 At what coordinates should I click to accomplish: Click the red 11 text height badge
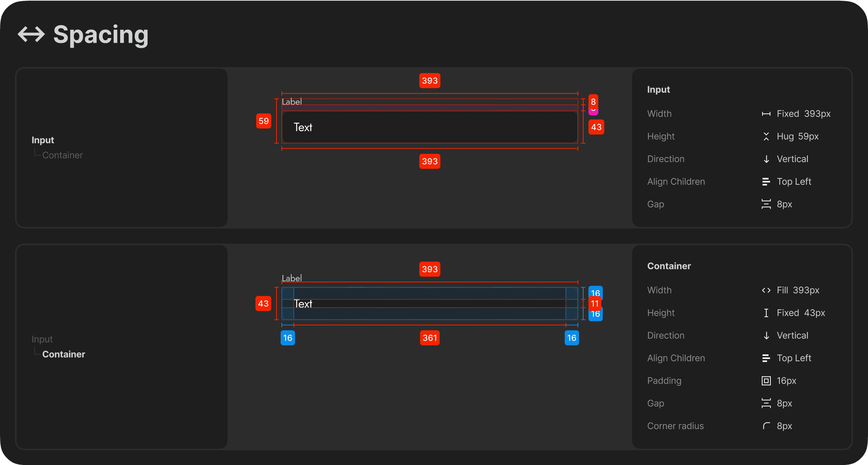[594, 304]
